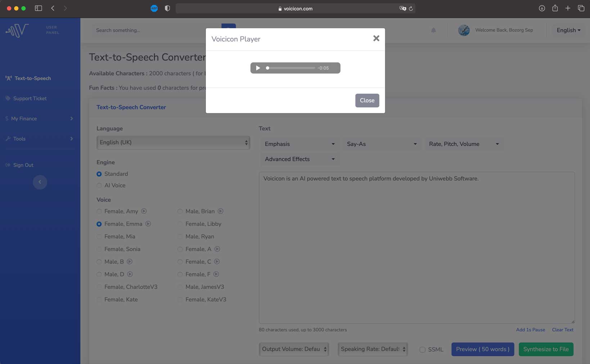This screenshot has height=364, width=590.
Task: Open the Advanced Effects dropdown
Action: click(299, 159)
